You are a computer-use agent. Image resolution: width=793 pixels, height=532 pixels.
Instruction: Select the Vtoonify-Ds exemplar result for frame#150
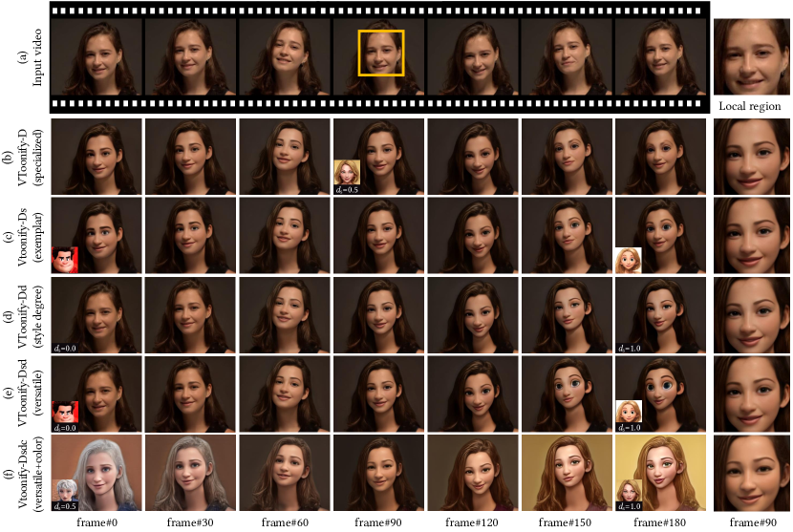pyautogui.click(x=566, y=236)
